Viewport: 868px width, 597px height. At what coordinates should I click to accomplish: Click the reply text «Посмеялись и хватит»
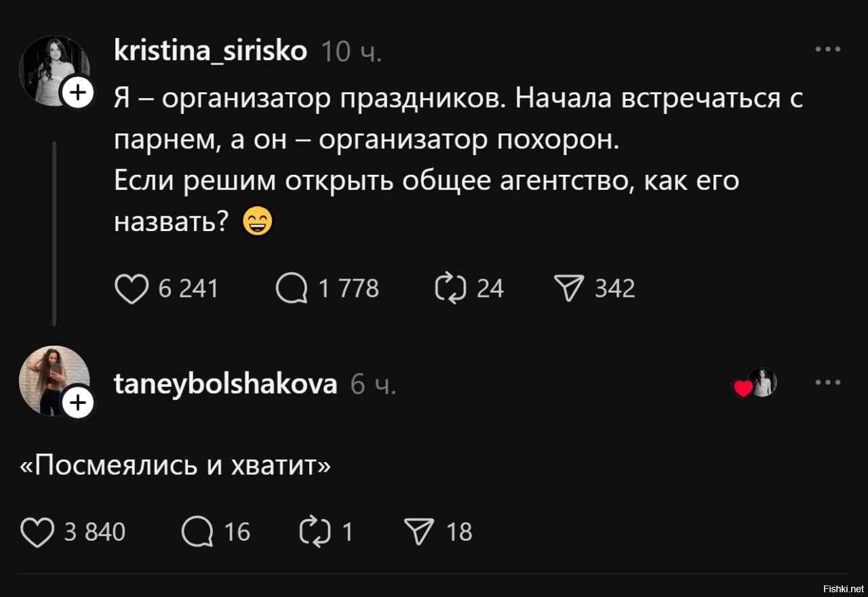[x=176, y=466]
